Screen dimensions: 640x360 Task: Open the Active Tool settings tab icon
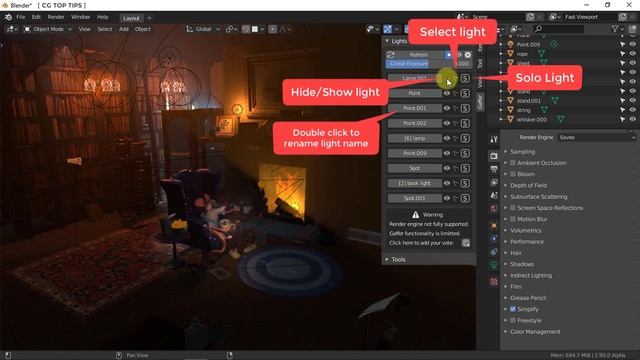tap(494, 140)
